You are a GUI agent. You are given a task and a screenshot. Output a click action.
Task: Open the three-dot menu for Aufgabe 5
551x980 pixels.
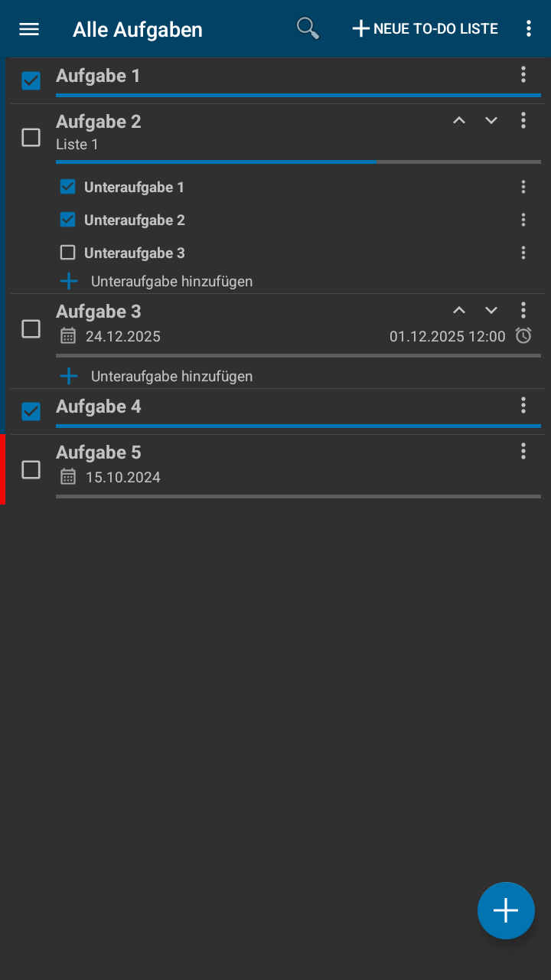[523, 451]
